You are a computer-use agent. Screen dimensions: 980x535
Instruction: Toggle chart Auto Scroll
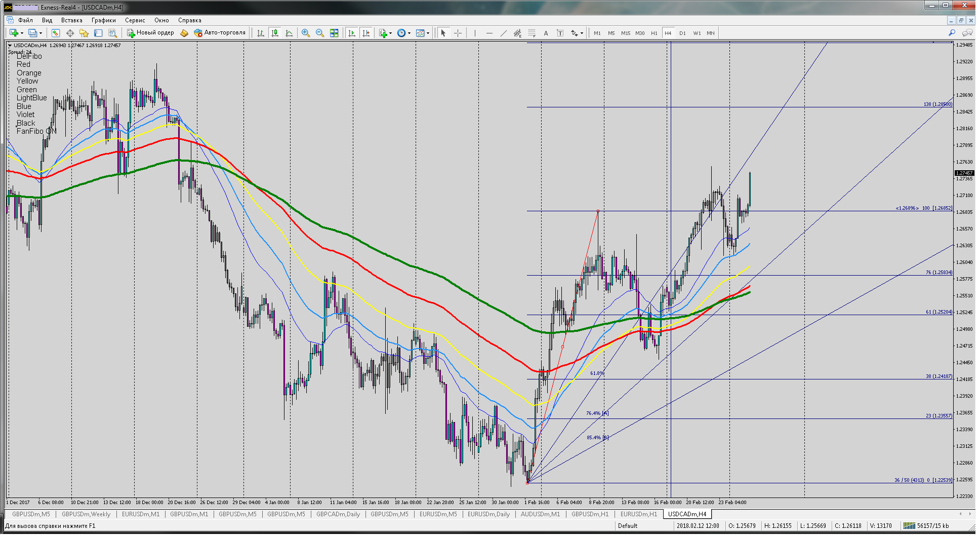[352, 33]
